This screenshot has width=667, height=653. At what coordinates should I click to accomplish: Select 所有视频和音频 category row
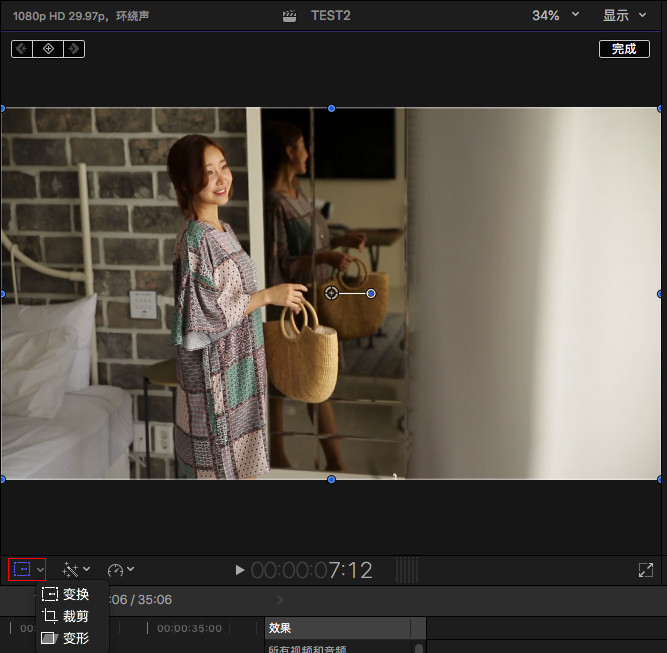[x=307, y=649]
